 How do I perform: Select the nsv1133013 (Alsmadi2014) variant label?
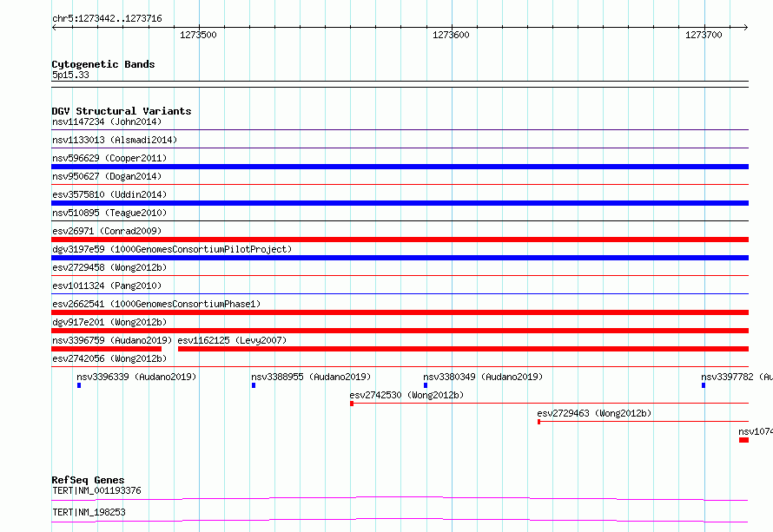coord(115,140)
